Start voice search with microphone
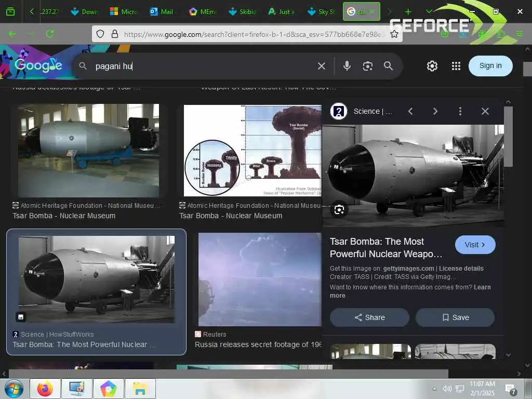This screenshot has height=399, width=532. [347, 66]
